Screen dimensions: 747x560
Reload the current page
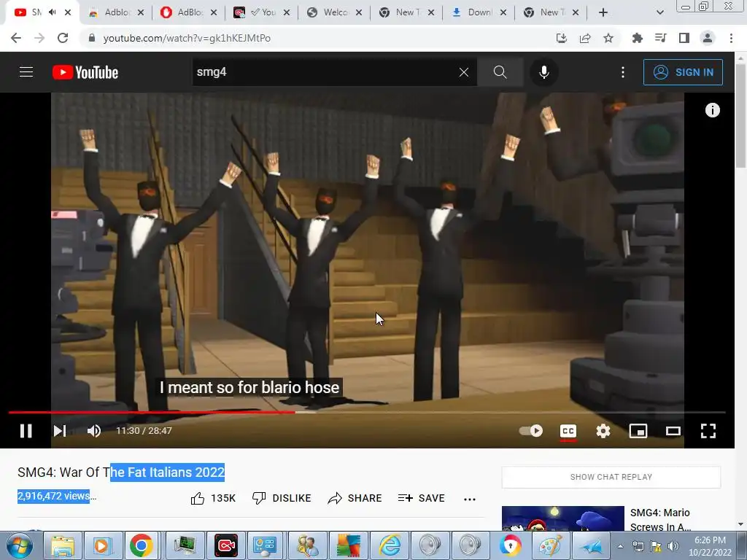coord(63,38)
